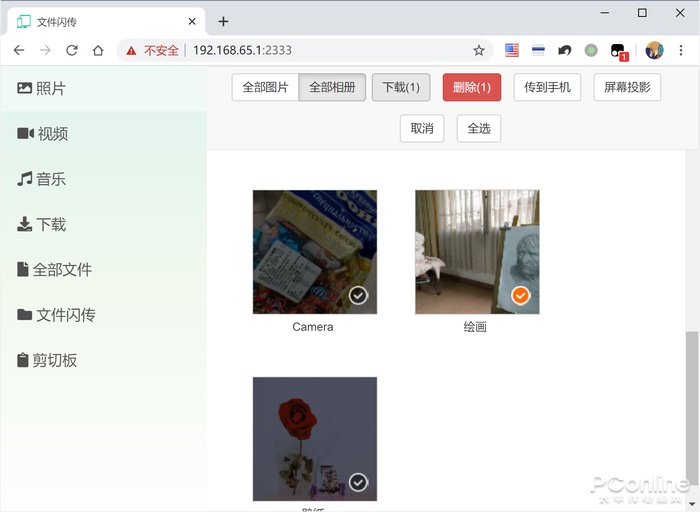Click the 绘画 album label
The height and width of the screenshot is (512, 700).
475,327
